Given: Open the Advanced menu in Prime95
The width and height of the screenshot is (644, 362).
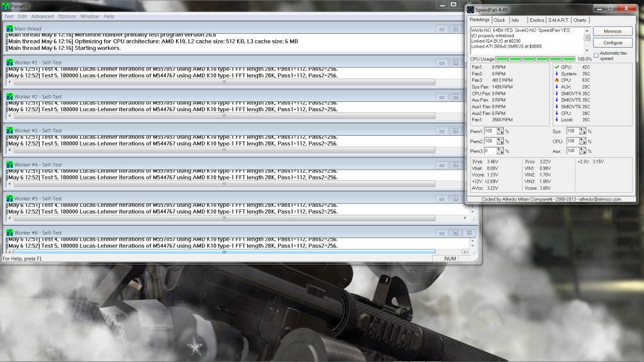Looking at the screenshot, I should [43, 16].
